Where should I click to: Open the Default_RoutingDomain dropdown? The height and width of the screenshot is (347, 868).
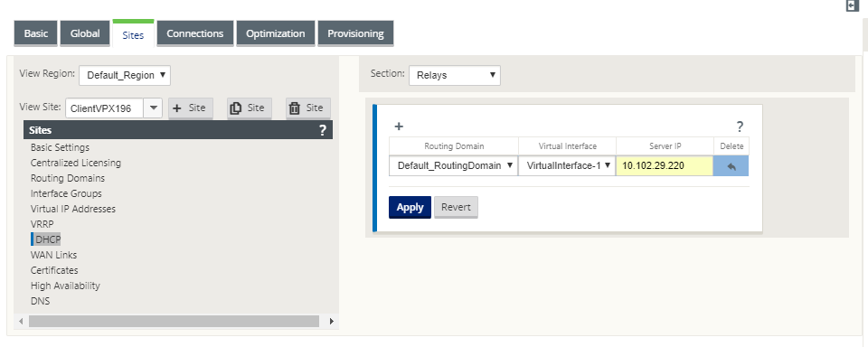coord(453,165)
